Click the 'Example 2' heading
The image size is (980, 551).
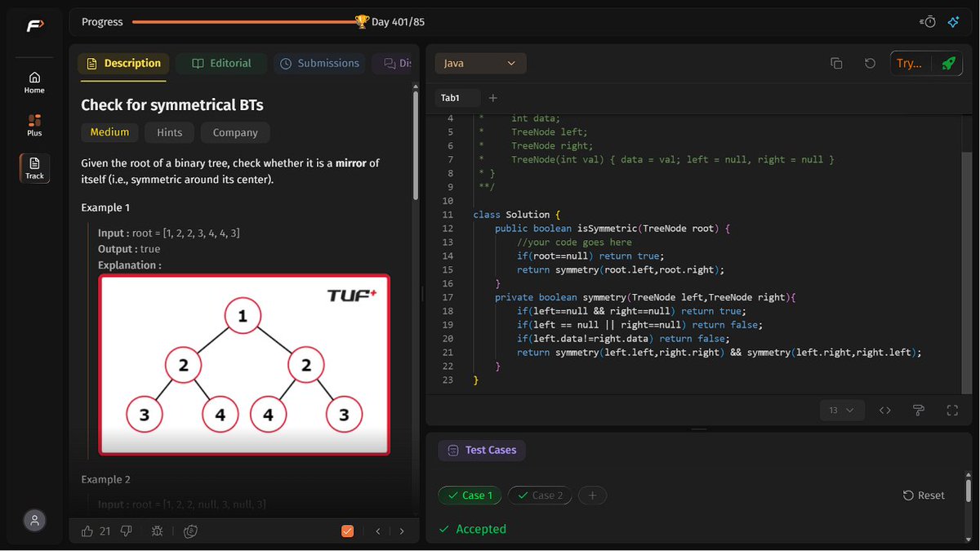[105, 479]
